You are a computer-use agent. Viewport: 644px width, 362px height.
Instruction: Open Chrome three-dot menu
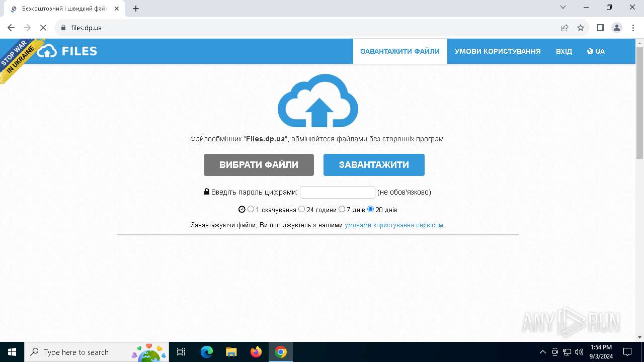pyautogui.click(x=633, y=28)
